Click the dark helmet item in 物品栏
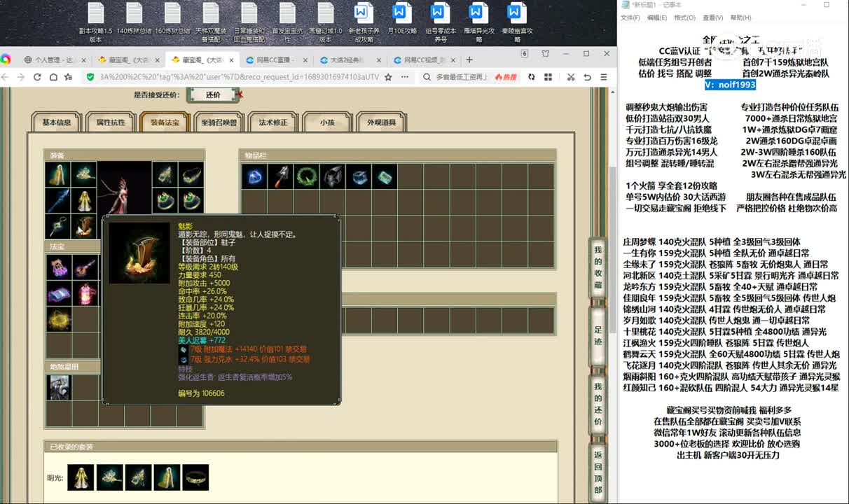Screen dimensions: 849x504 [x=332, y=176]
